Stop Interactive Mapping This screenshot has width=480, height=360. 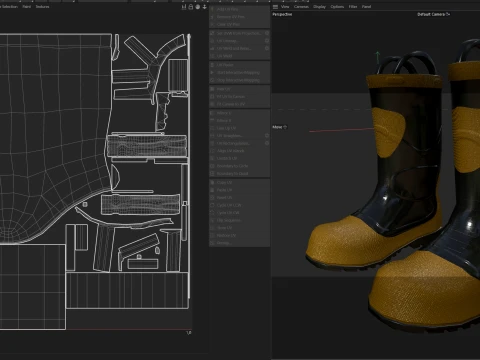pyautogui.click(x=239, y=80)
